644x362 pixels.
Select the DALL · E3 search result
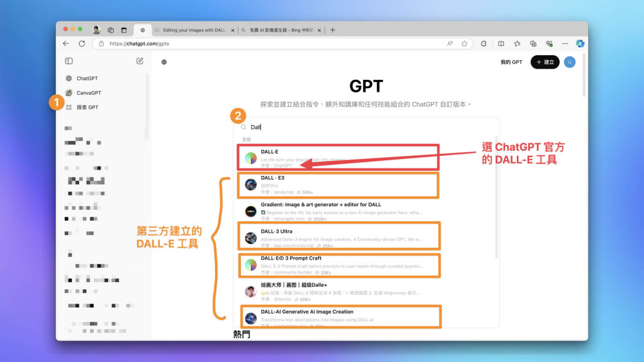click(x=338, y=185)
